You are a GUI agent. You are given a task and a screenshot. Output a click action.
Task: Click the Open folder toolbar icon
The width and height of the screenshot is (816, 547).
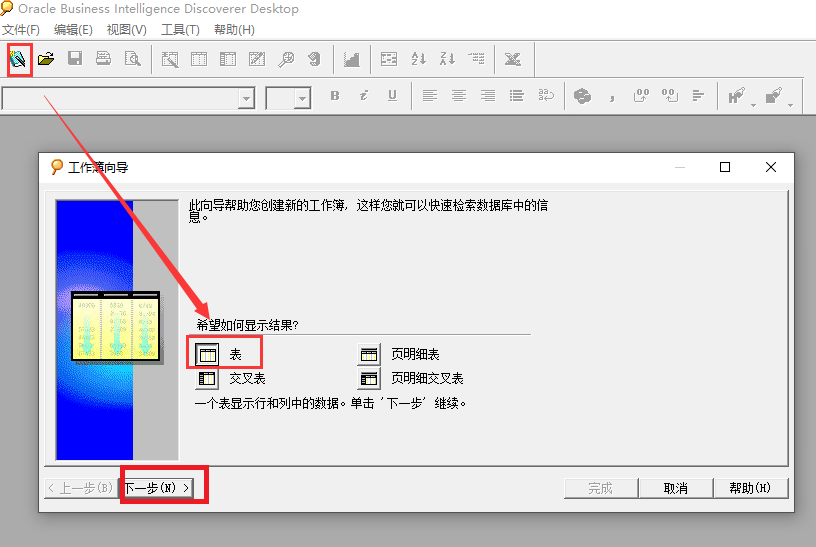(46, 59)
